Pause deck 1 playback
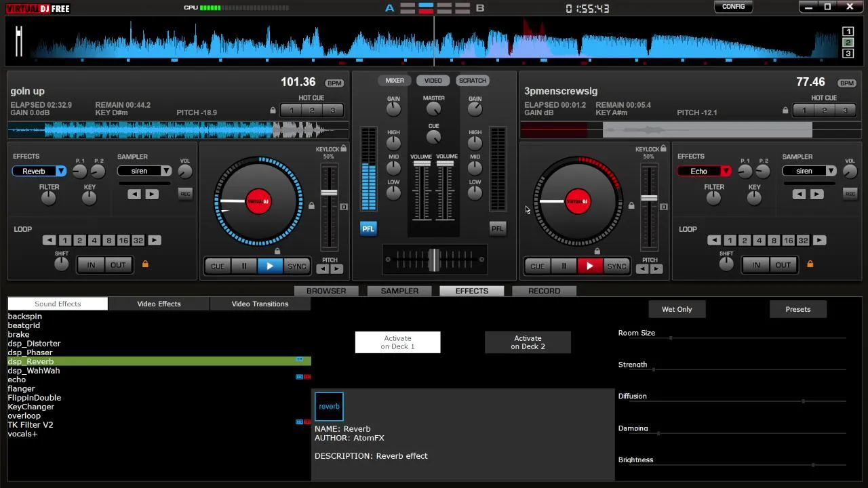Viewport: 868px width, 488px height. [x=244, y=266]
